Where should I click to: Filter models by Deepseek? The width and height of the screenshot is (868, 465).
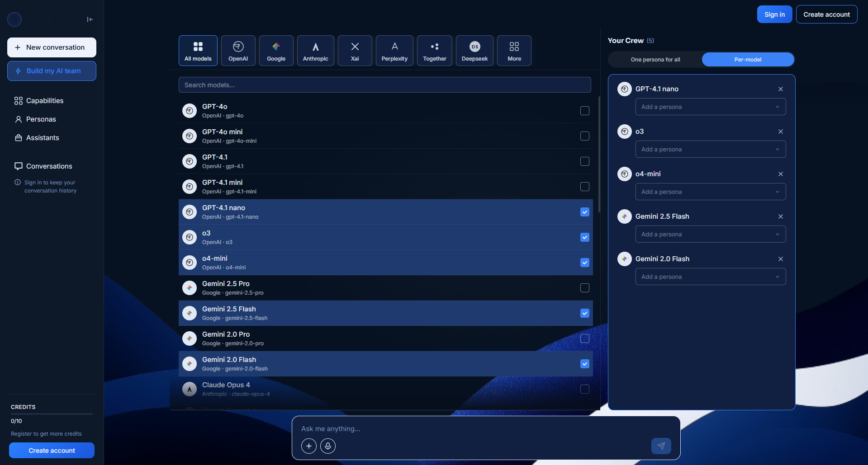475,51
